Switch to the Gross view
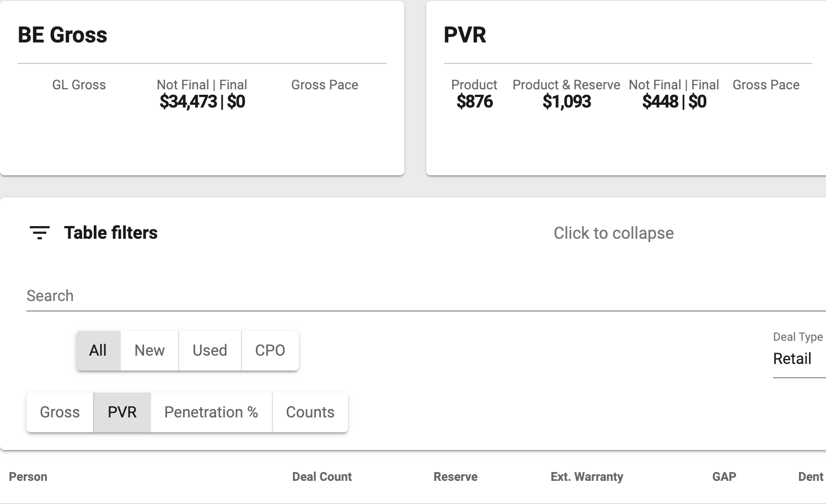The image size is (826, 504). point(60,412)
